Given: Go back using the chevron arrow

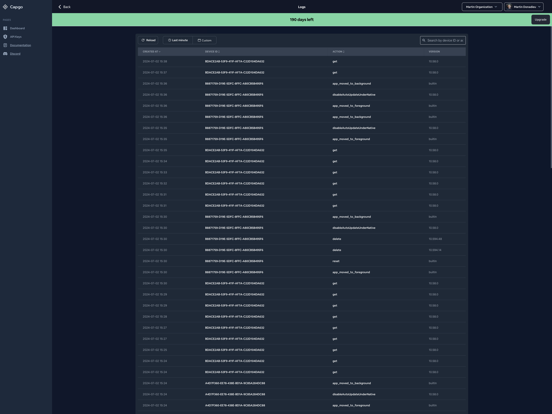Looking at the screenshot, I should click(x=59, y=7).
